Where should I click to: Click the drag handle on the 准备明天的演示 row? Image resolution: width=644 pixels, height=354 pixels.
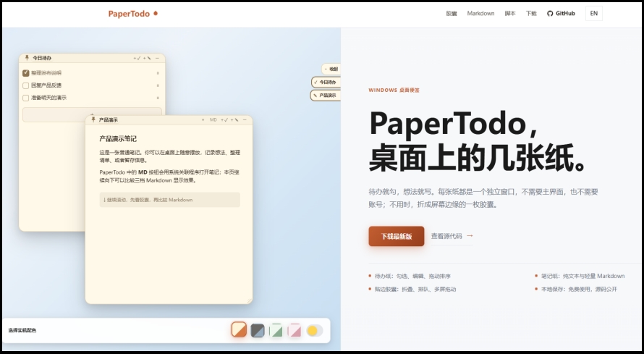pyautogui.click(x=158, y=98)
